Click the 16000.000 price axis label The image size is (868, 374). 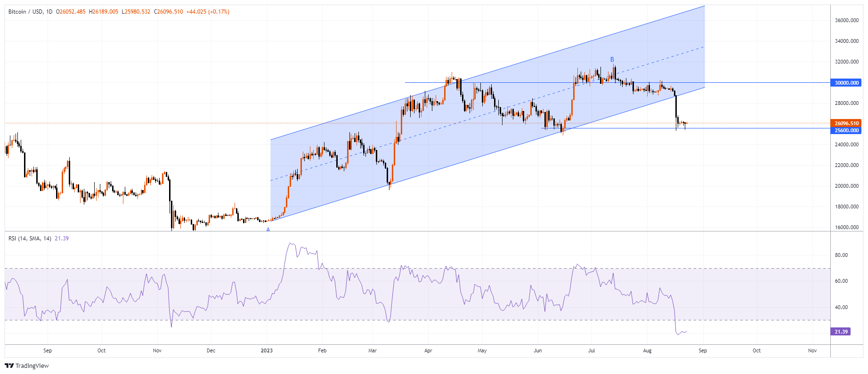[x=847, y=227]
